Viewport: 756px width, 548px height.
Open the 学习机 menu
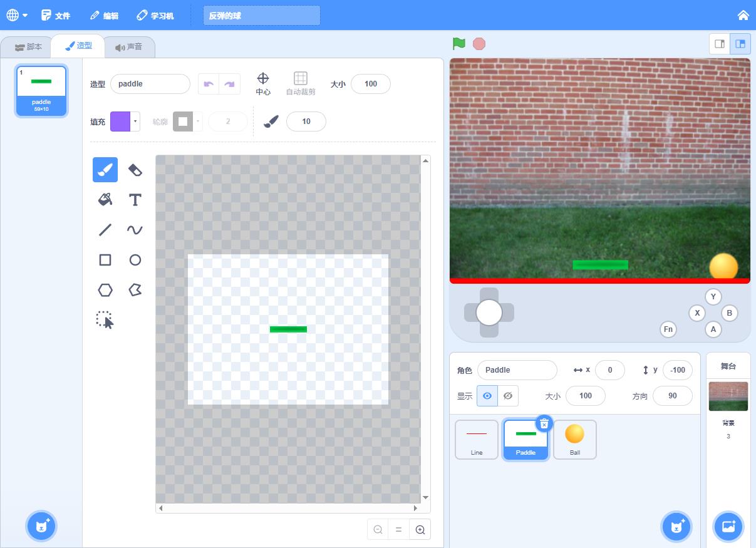[155, 15]
